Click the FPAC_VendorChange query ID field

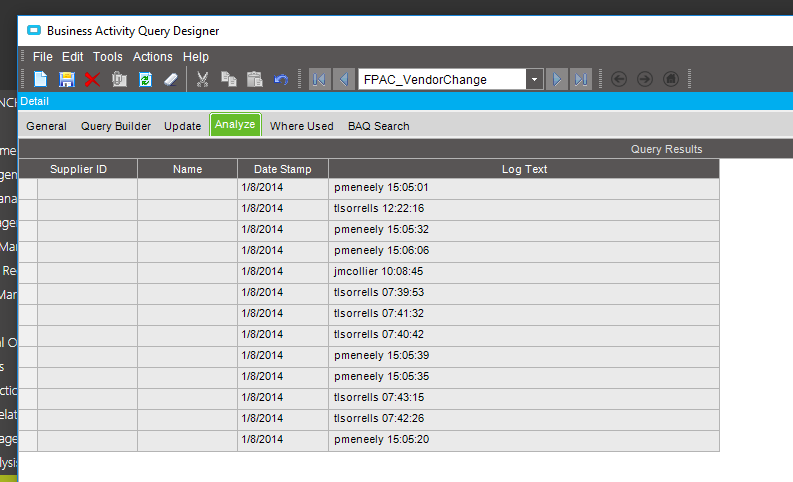(442, 79)
